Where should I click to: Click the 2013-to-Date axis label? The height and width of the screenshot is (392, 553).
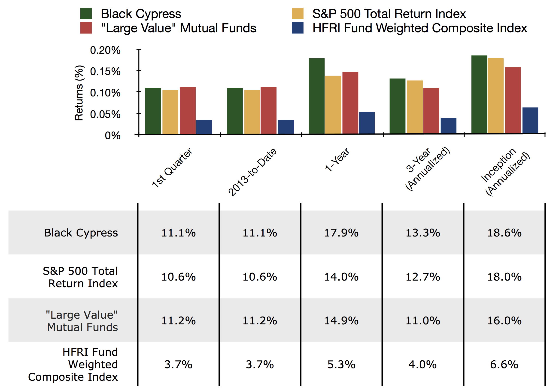[x=252, y=172]
